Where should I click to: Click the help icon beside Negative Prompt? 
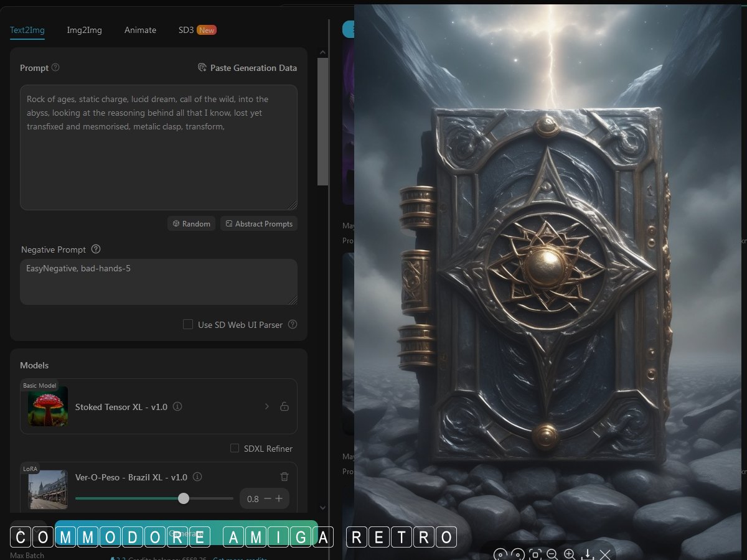coord(96,249)
